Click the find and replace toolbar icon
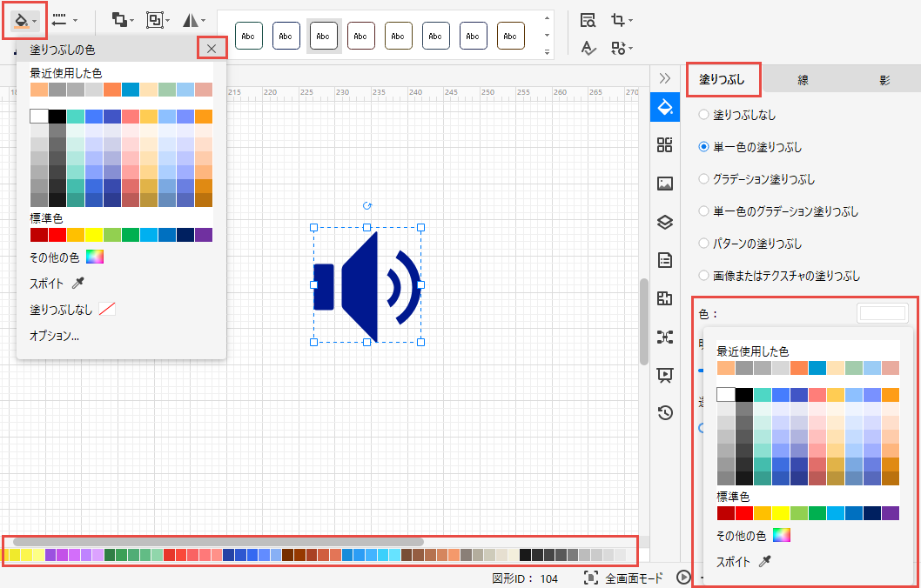Image resolution: width=921 pixels, height=588 pixels. [x=588, y=20]
